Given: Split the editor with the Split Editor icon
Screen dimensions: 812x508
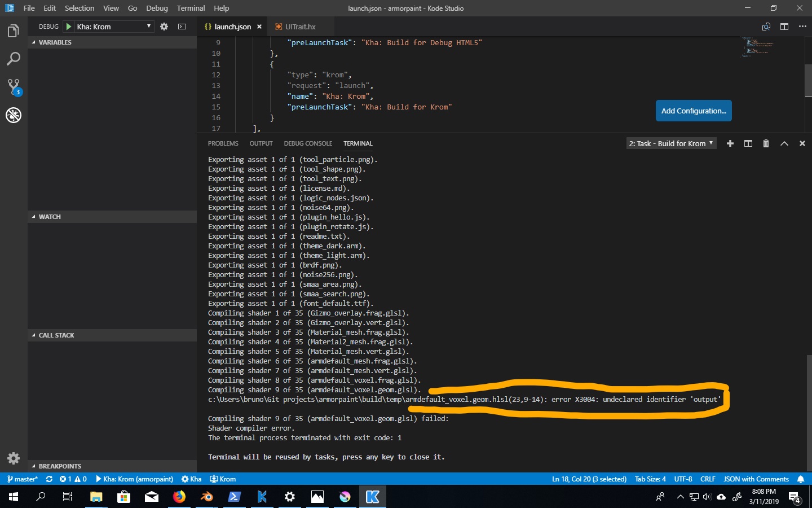Looking at the screenshot, I should pyautogui.click(x=784, y=27).
